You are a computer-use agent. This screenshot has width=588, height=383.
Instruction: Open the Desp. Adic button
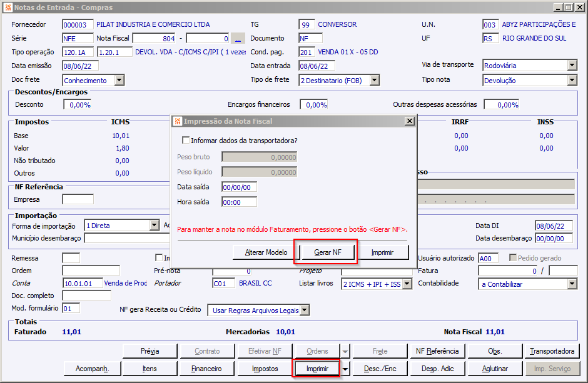point(437,369)
